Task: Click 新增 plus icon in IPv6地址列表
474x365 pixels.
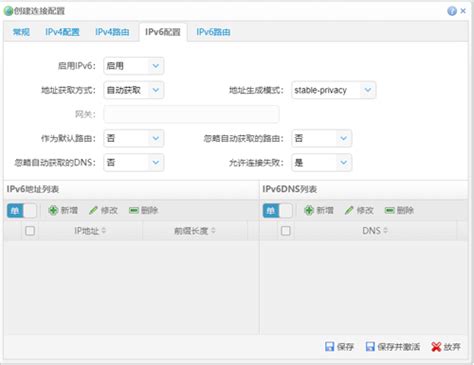Action: (x=53, y=210)
